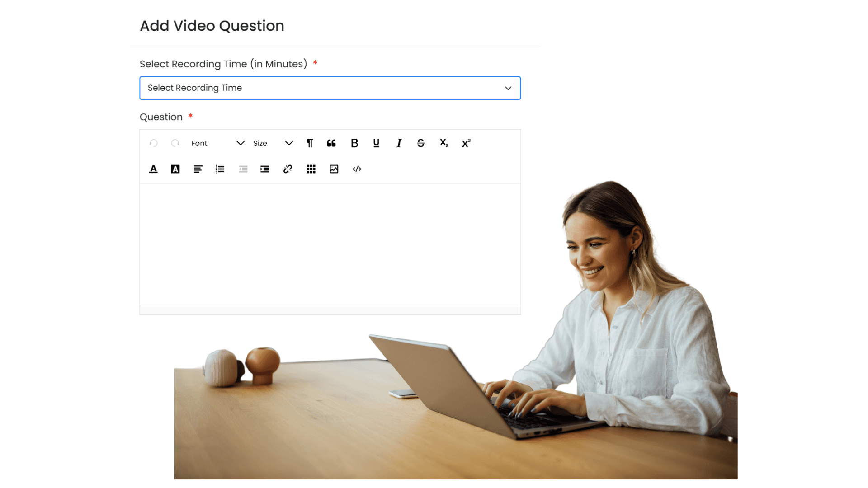Image resolution: width=868 pixels, height=488 pixels.
Task: Click the Strikethrough formatting icon
Action: coord(421,143)
